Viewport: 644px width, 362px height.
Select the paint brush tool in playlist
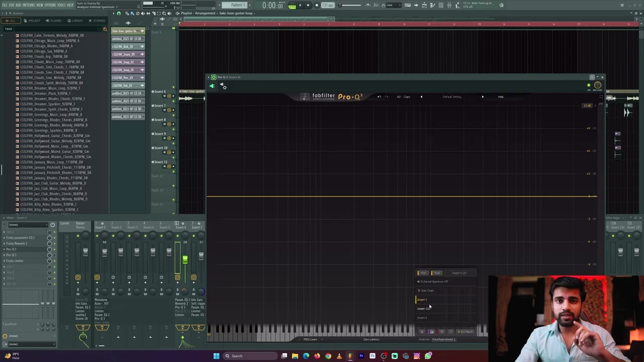tap(131, 14)
